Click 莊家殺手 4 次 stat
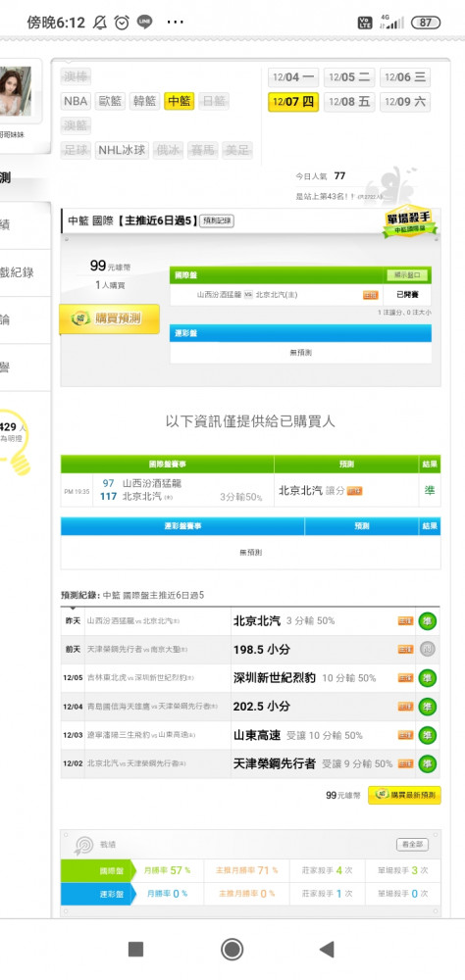The height and width of the screenshot is (980, 465). click(x=327, y=870)
